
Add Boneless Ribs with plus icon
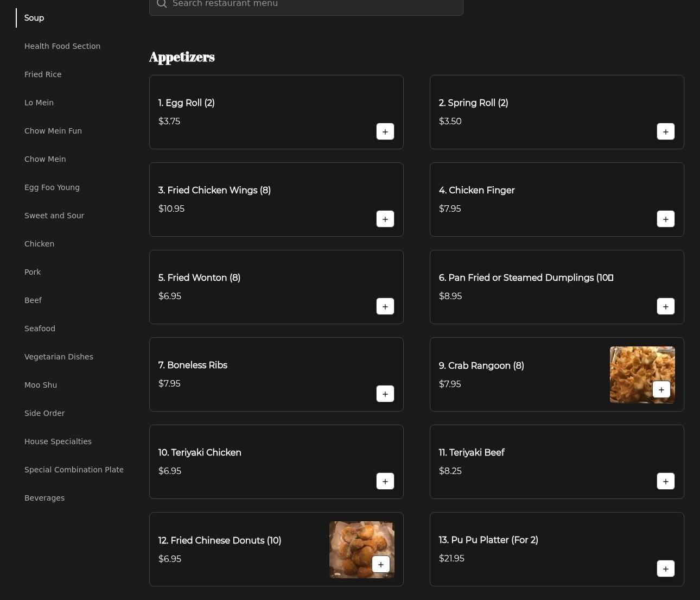pos(385,394)
